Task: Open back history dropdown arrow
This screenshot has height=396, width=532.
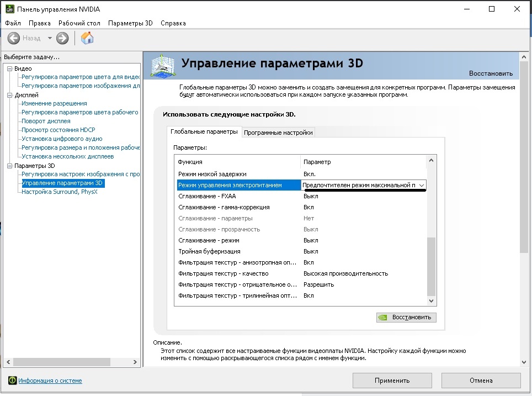Action: tap(50, 38)
